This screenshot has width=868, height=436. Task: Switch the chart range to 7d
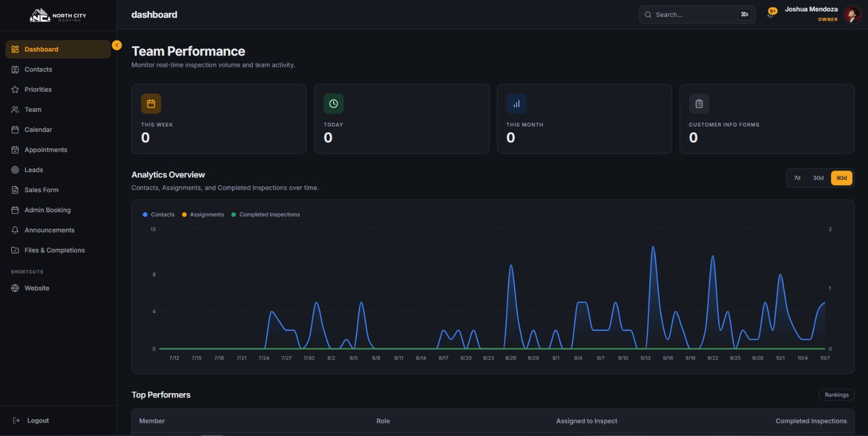(797, 178)
